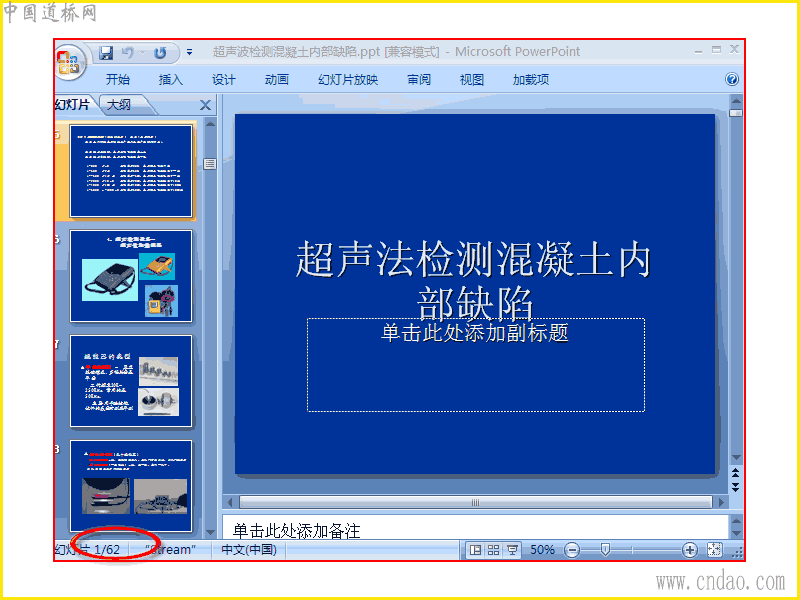Image resolution: width=800 pixels, height=600 pixels.
Task: Click the 中文(中国) language indicator
Action: (249, 549)
